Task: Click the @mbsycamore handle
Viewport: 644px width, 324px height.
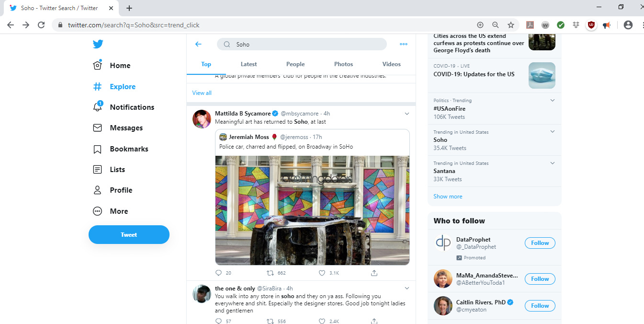Action: pyautogui.click(x=300, y=114)
